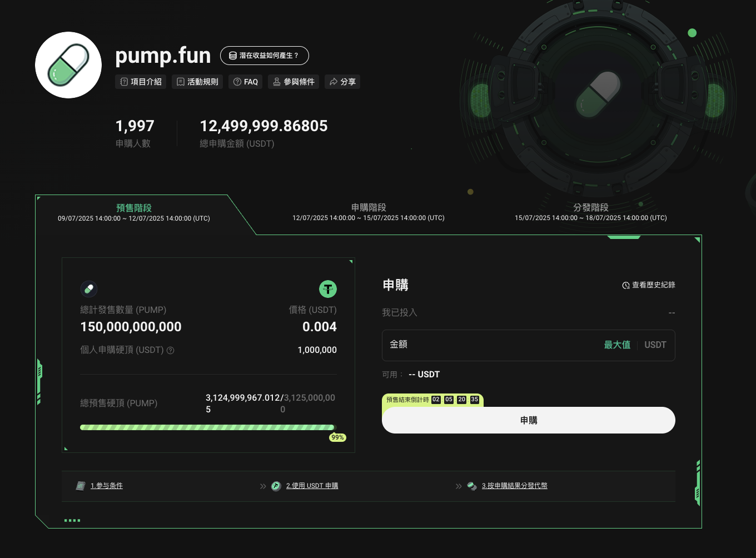756x558 pixels.
Task: Click the help icon beside 個人申購硬頂
Action: [x=171, y=350]
